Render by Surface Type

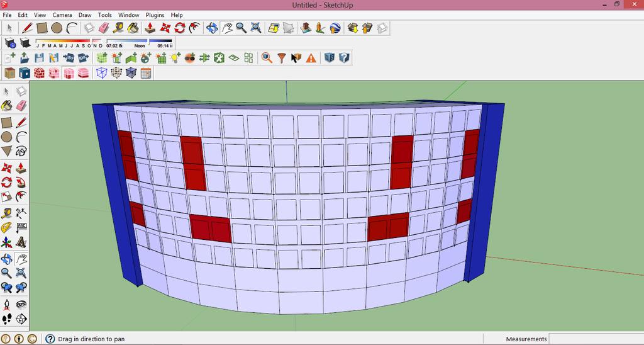tap(10, 73)
